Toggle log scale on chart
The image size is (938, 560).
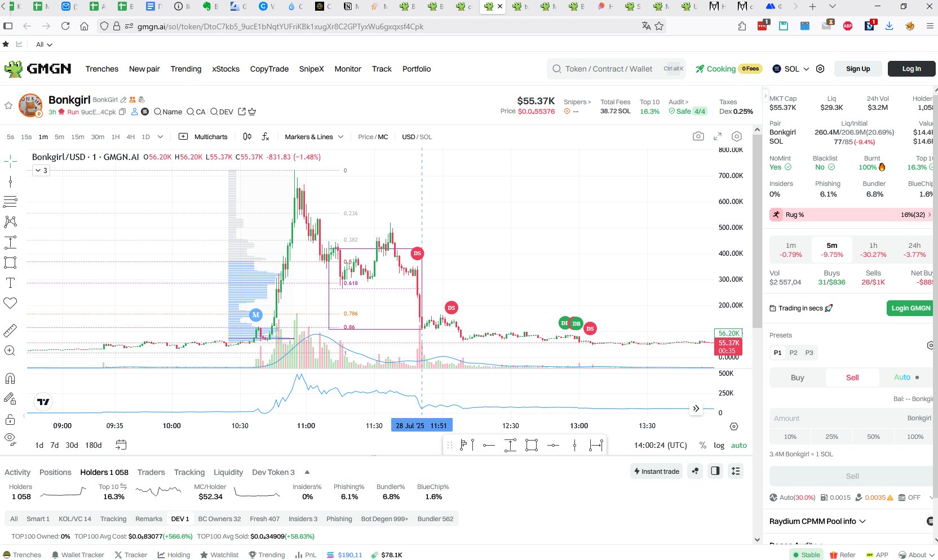coord(719,445)
